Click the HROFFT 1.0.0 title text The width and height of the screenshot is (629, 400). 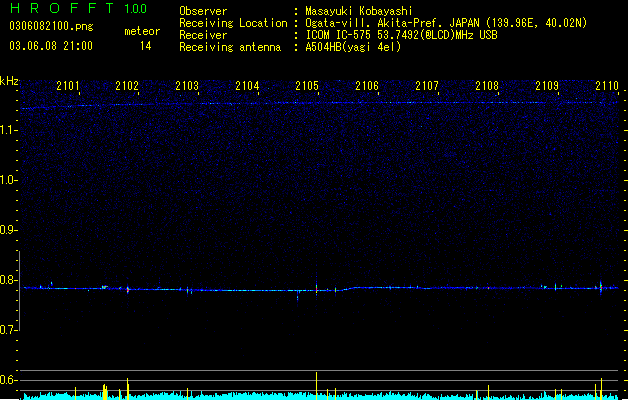[x=78, y=8]
